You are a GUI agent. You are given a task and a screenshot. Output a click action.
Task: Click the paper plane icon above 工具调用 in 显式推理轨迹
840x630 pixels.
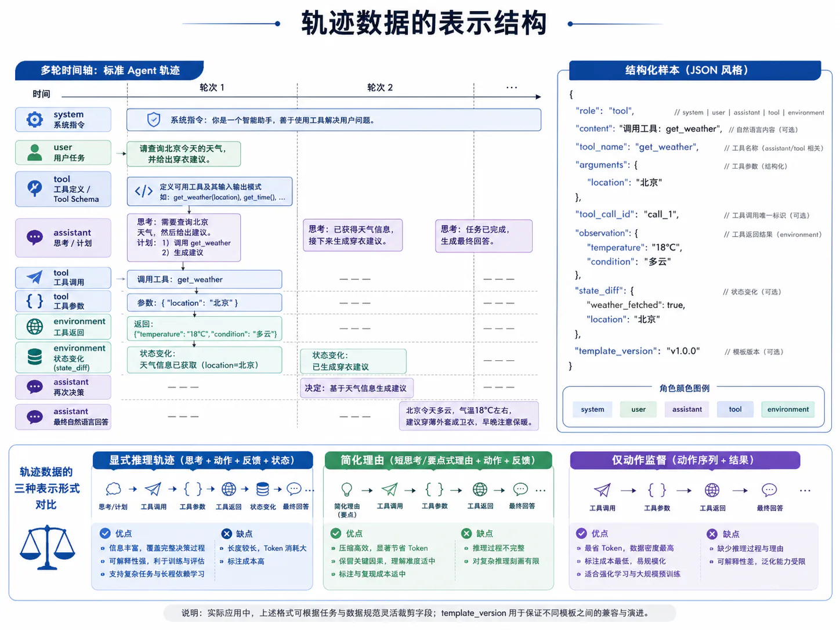(153, 489)
